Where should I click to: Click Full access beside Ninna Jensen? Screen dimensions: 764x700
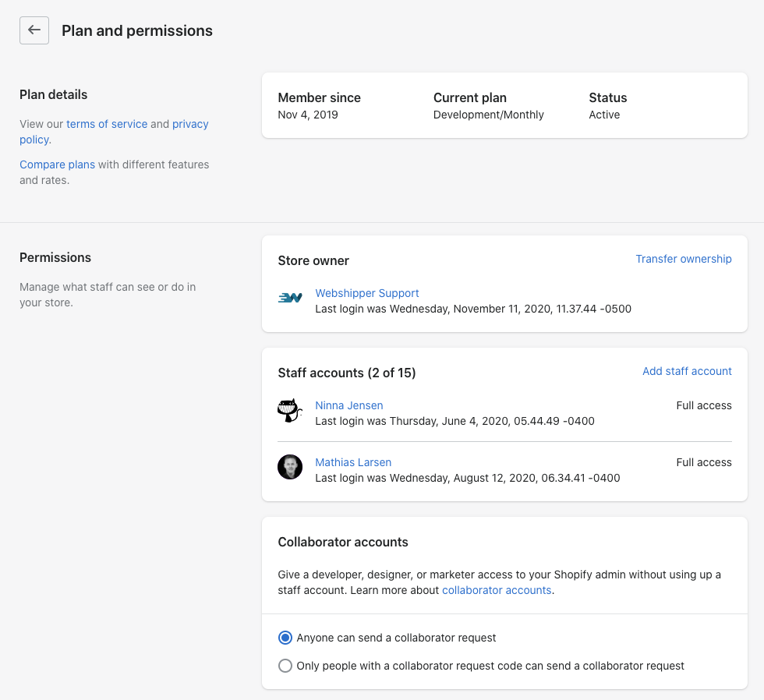point(703,405)
